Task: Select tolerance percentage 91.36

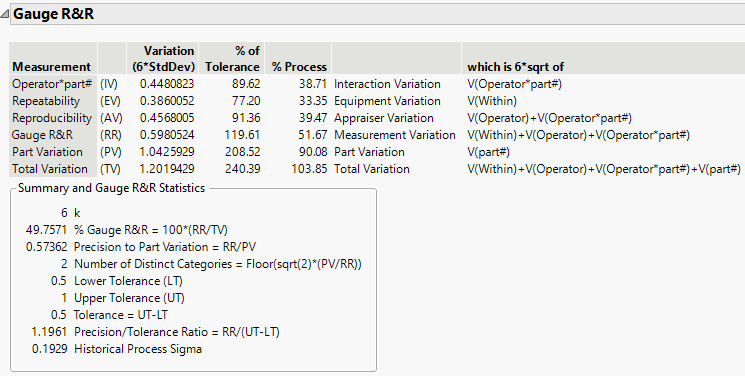Action: coord(247,118)
